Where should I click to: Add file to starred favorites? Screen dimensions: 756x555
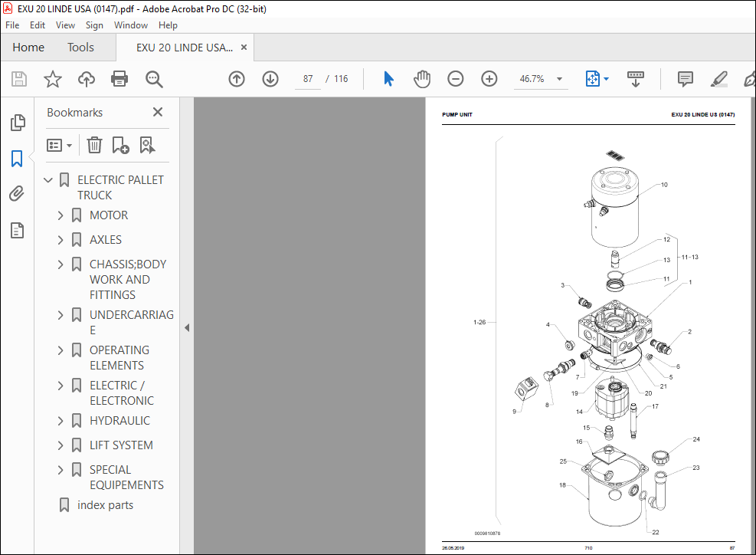tap(53, 79)
